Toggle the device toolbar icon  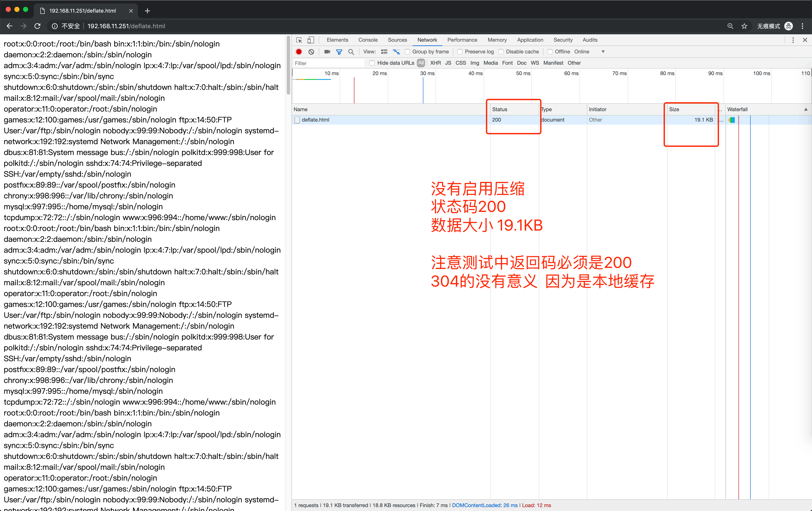(x=311, y=40)
